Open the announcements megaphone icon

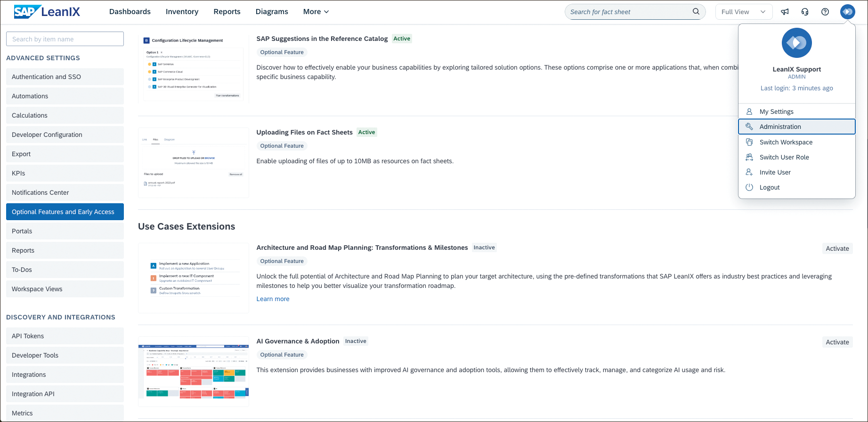(785, 12)
